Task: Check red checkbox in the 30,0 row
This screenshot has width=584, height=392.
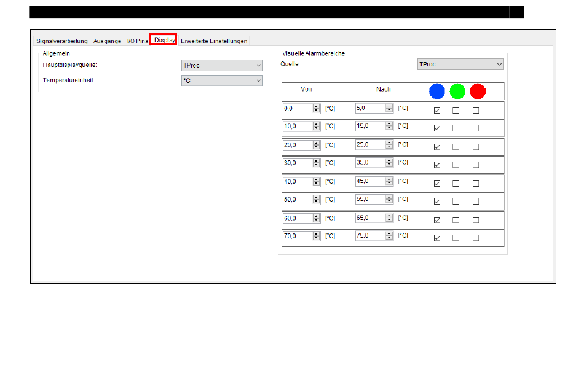Action: (x=476, y=165)
